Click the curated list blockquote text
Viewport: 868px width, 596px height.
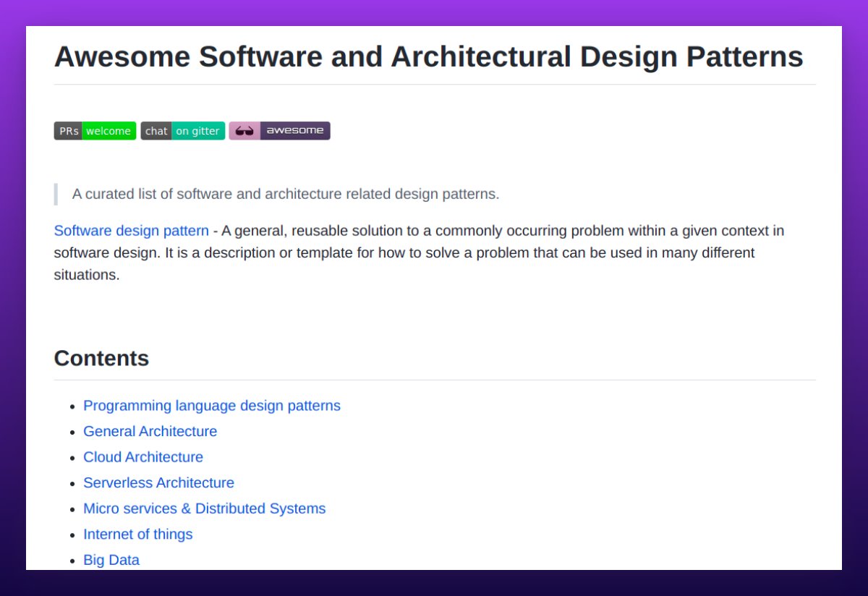tap(285, 194)
